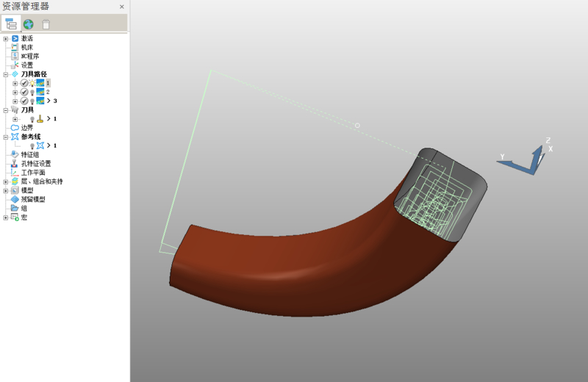
Task: Select the tool 1 cutter icon
Action: 40,119
